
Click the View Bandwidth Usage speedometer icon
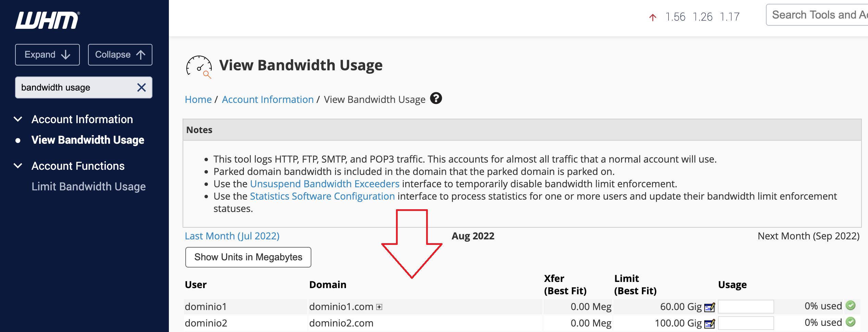(x=199, y=67)
